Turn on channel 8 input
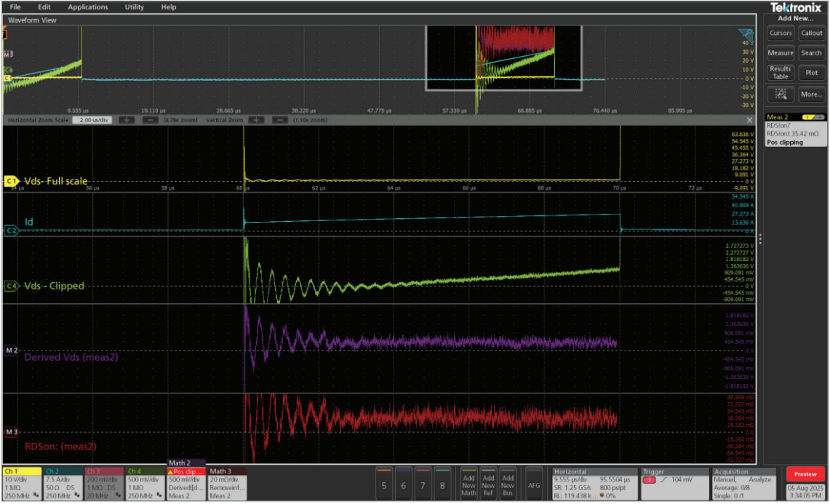Screen dimensions: 830x504 coord(442,484)
